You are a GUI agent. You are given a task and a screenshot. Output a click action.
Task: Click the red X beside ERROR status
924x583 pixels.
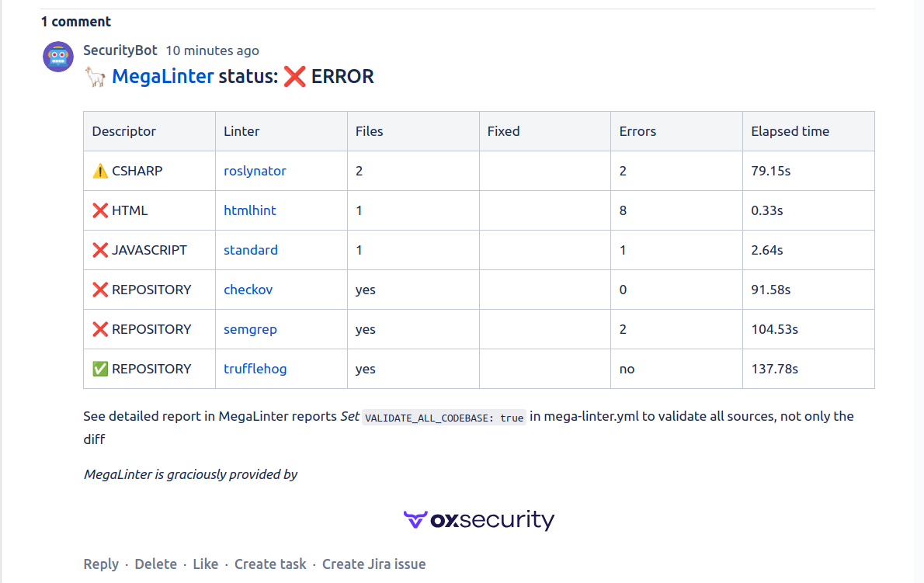click(x=294, y=77)
